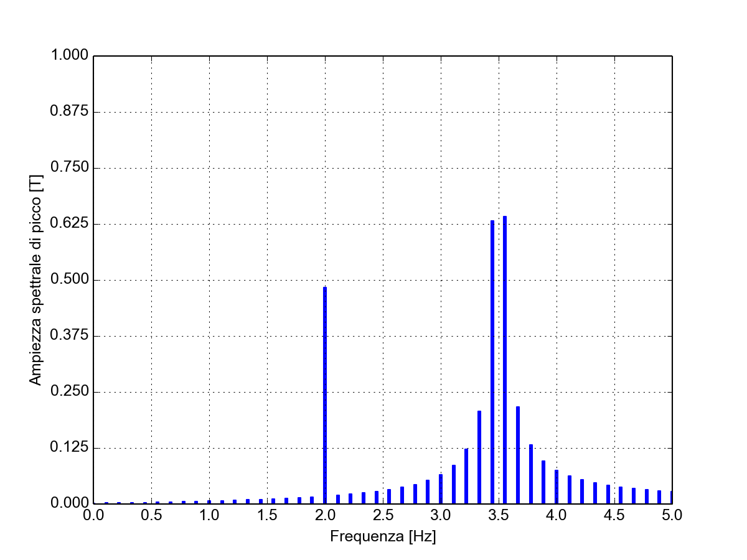Select the 0.250 y-axis tick label
The width and height of the screenshot is (747, 560).
tap(69, 393)
